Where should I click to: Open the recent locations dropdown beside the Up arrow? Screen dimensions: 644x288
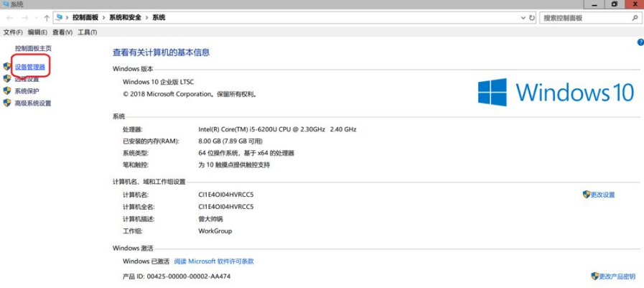click(x=35, y=18)
